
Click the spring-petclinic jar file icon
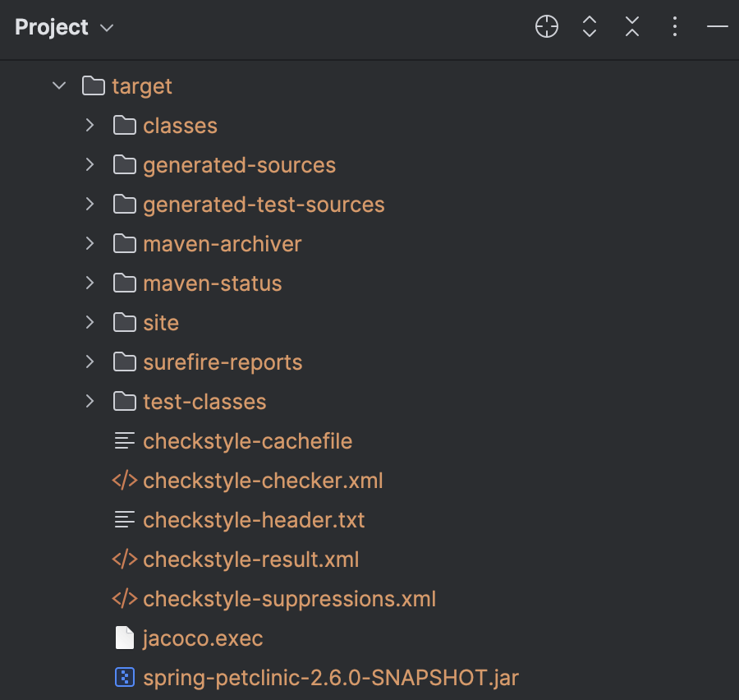(x=124, y=678)
